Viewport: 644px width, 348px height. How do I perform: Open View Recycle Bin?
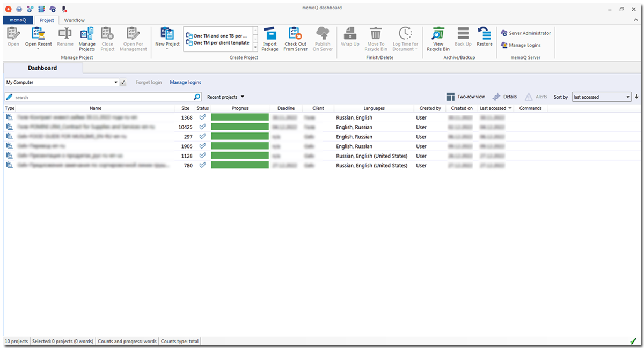(438, 39)
